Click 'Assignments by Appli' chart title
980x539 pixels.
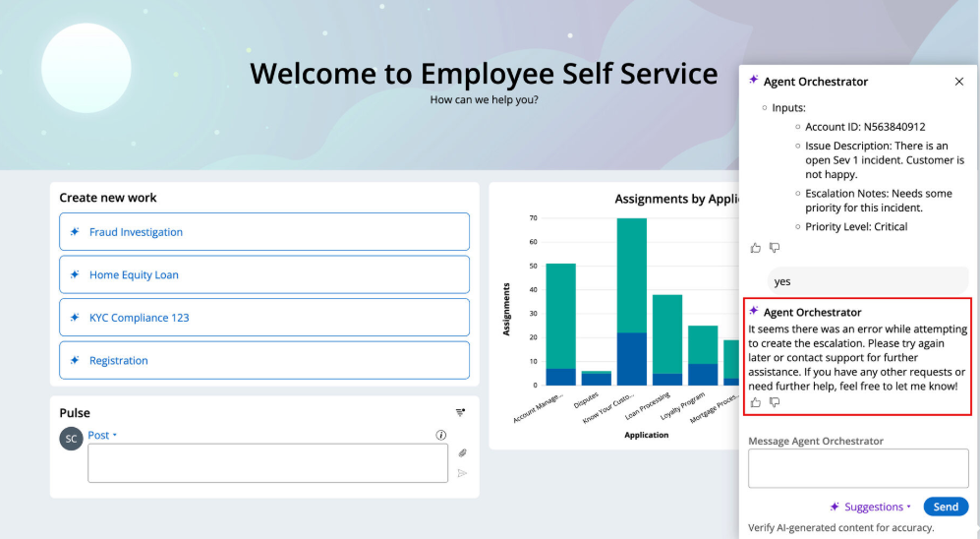pyautogui.click(x=677, y=199)
